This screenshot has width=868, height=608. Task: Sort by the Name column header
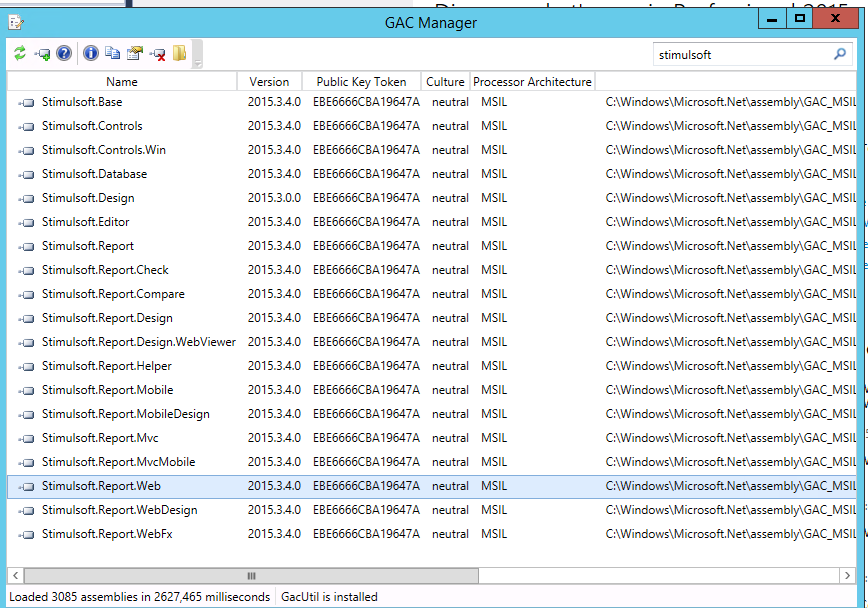click(x=122, y=81)
